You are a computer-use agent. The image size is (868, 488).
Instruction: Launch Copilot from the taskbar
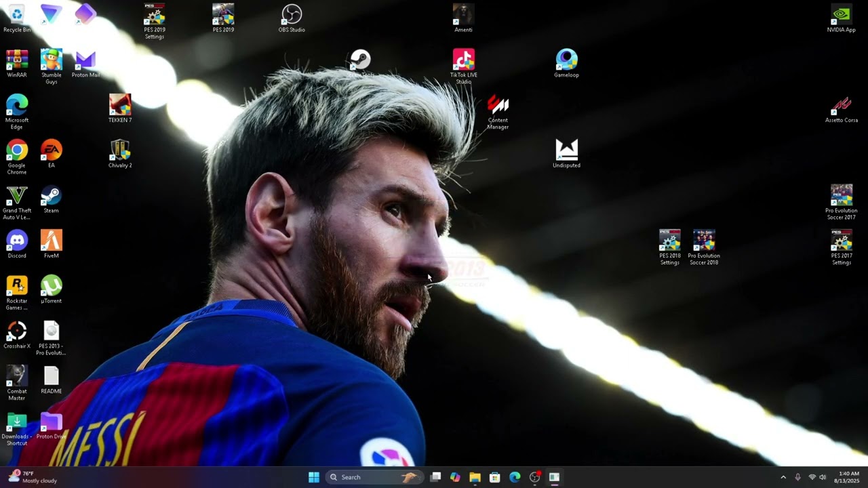coord(455,477)
